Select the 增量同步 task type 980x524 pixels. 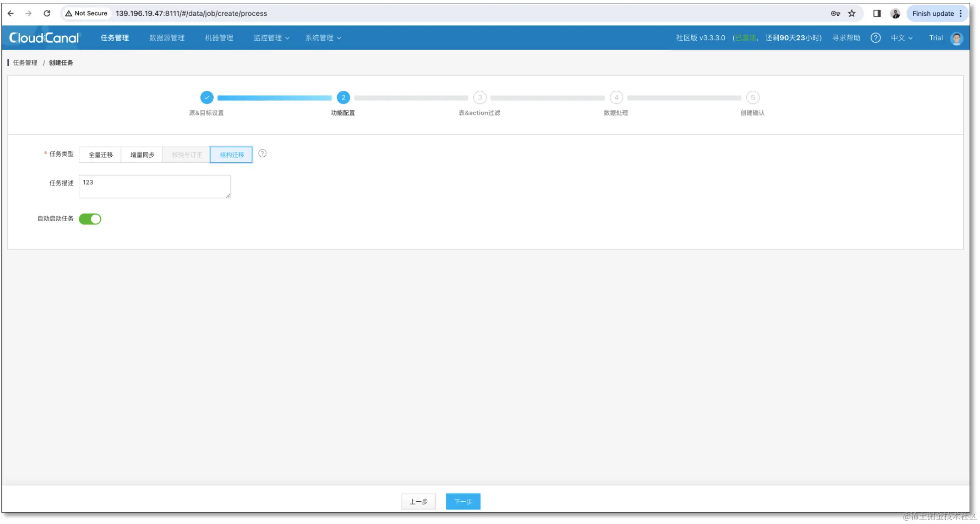(x=141, y=154)
